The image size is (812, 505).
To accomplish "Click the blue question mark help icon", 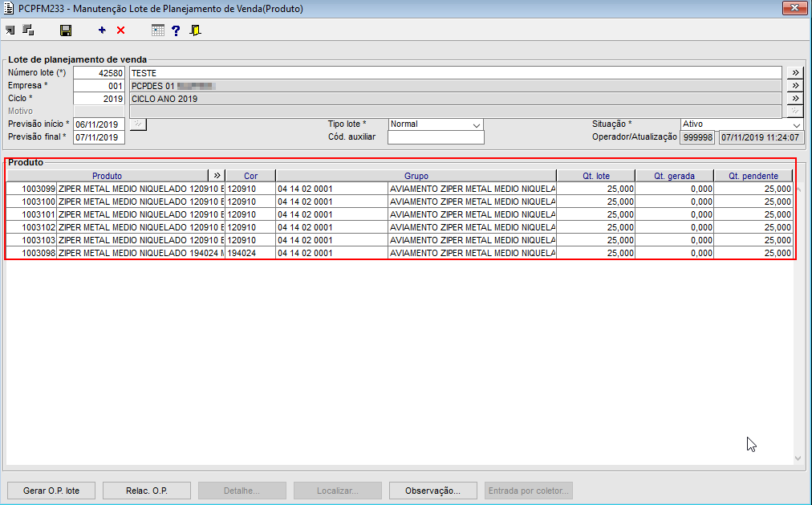I will coord(176,31).
